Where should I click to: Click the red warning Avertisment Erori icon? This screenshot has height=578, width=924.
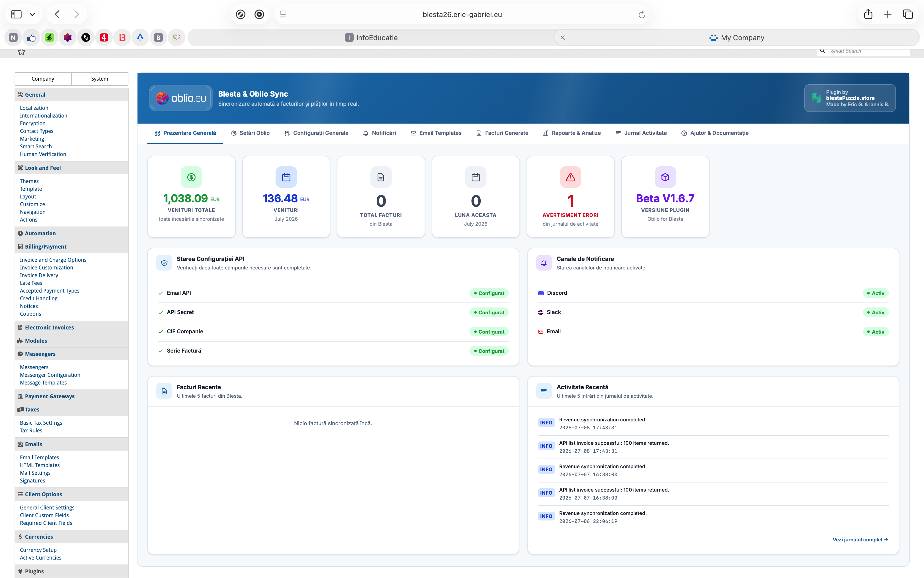click(x=570, y=177)
